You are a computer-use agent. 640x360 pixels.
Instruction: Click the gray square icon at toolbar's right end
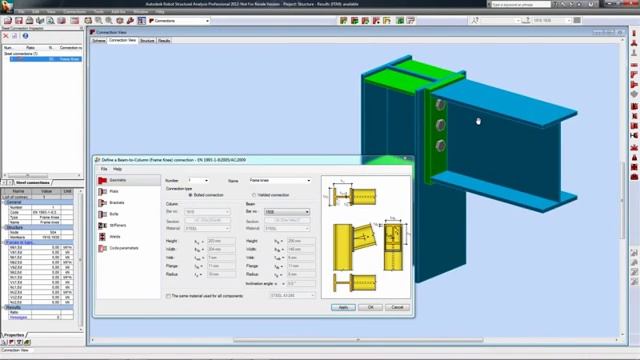577,20
